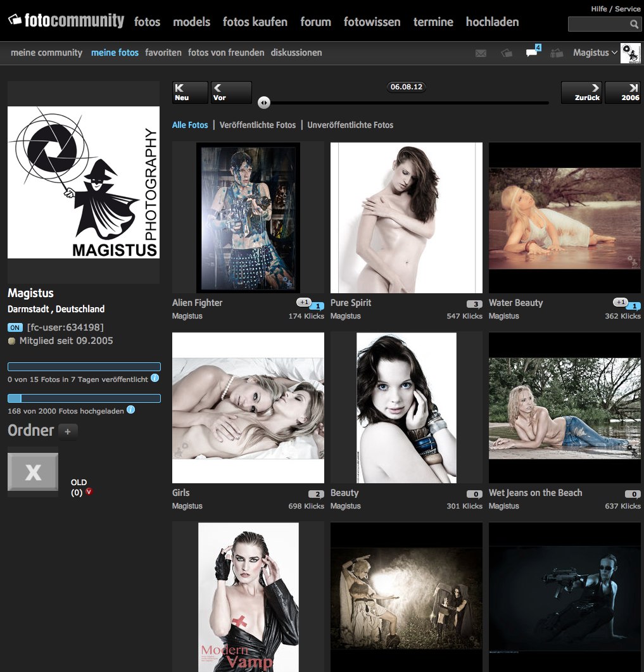Open the friends/gift icon in the toolbar
The width and height of the screenshot is (644, 672).
click(x=557, y=54)
